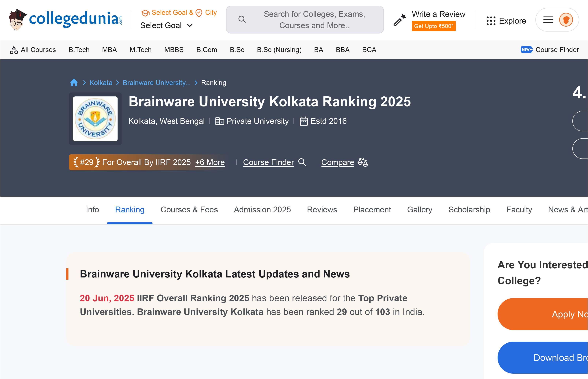Click the Kolkata breadcrumb link
588x379 pixels.
pyautogui.click(x=101, y=83)
